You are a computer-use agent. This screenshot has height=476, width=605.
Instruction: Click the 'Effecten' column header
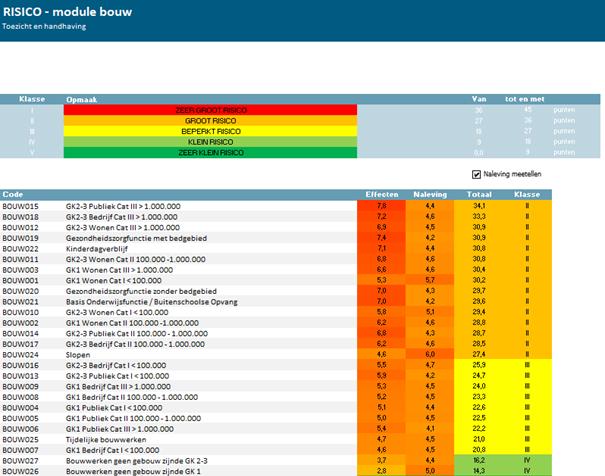coord(382,194)
